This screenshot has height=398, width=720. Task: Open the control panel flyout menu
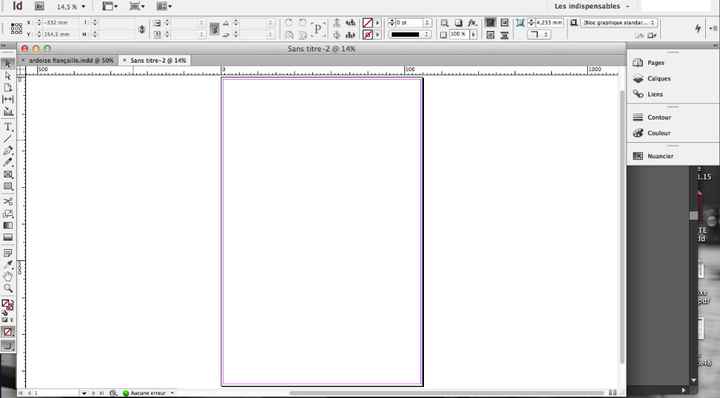click(714, 28)
